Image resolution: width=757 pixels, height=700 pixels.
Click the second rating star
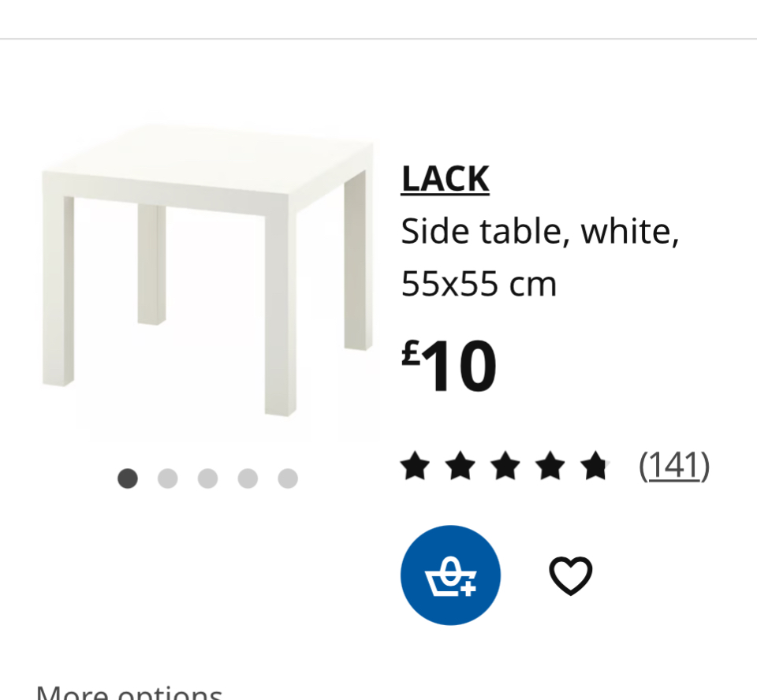(461, 467)
